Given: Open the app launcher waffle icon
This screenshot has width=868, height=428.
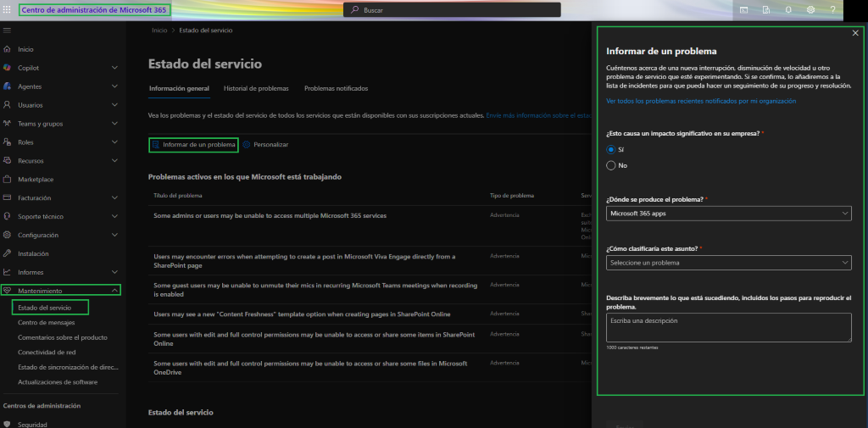Looking at the screenshot, I should (7, 9).
